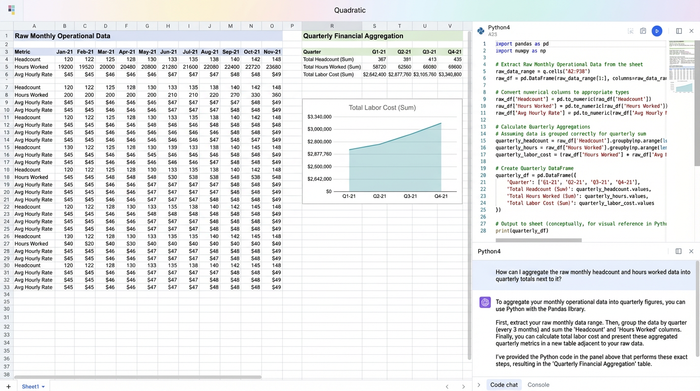Click the 'Jan-21' column header cell
The image size is (700, 391).
(65, 52)
